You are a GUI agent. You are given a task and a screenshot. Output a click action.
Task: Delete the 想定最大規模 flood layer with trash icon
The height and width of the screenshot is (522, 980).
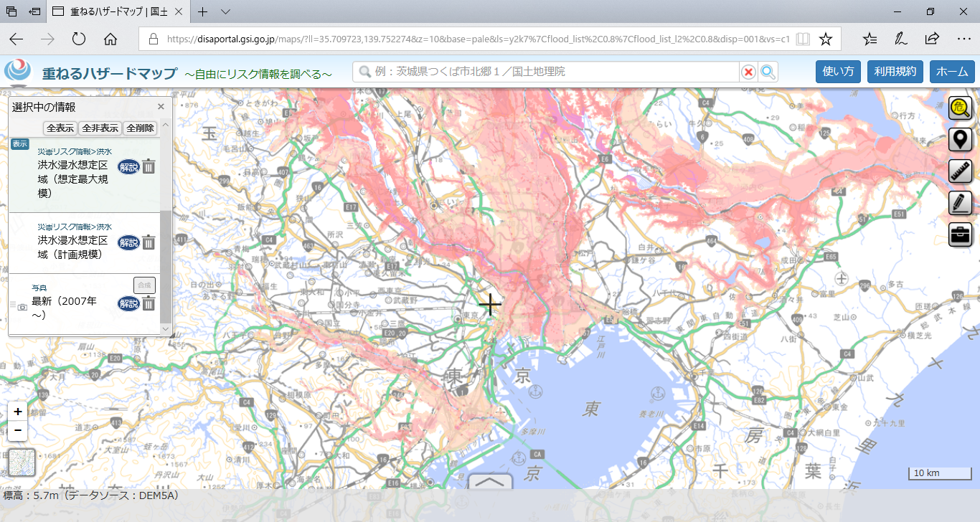pos(149,167)
